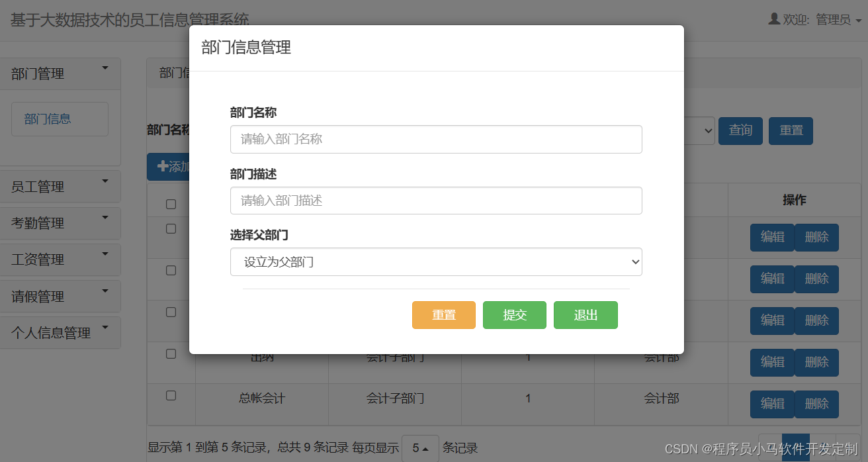Click the green 提交 button in the dialog
This screenshot has height=462, width=868.
[514, 315]
